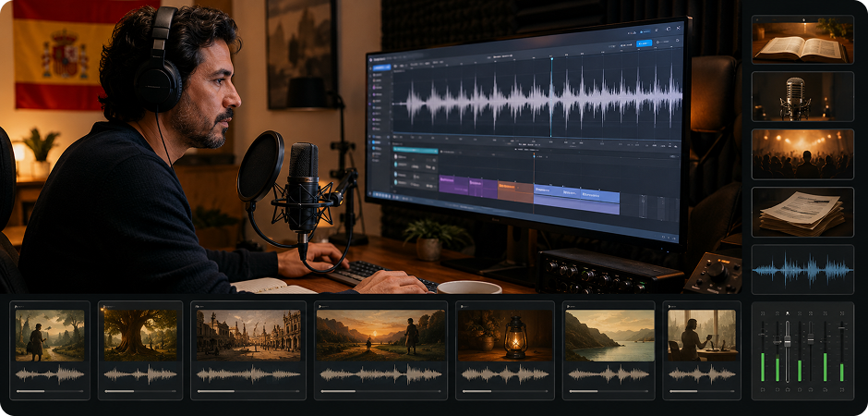Seek the progress bar under the mountain lake card
This screenshot has width=868, height=416.
click(x=609, y=391)
